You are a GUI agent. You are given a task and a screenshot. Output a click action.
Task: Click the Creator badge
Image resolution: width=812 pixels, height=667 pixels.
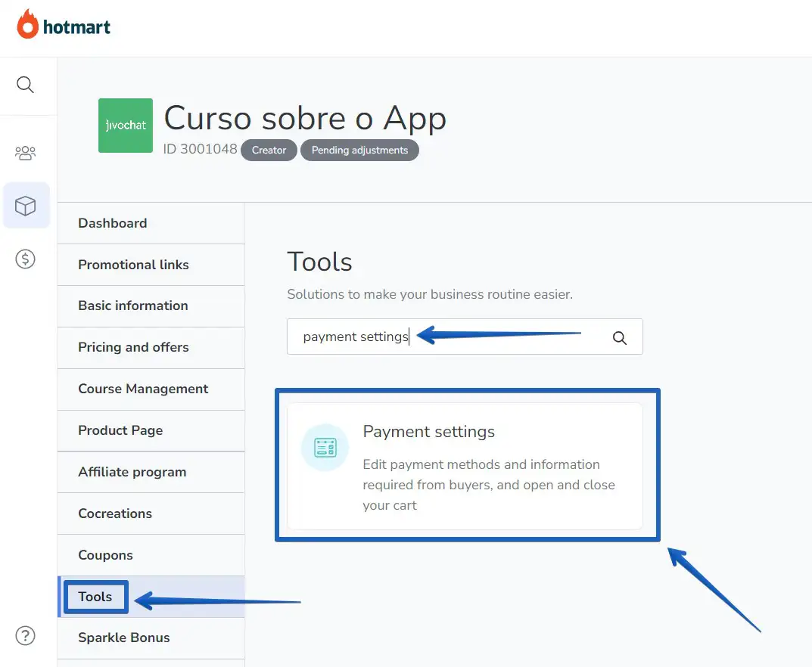point(269,150)
